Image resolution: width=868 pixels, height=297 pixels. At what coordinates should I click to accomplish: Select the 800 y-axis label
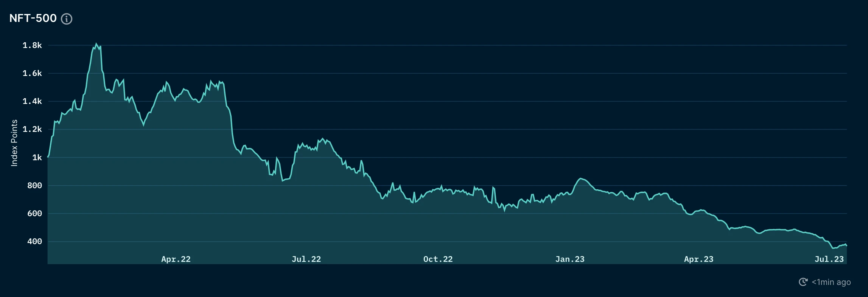point(34,186)
